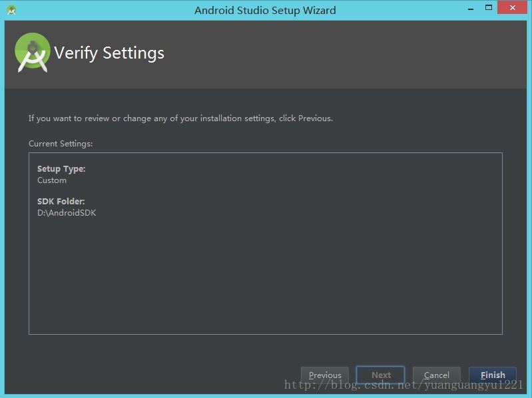Select the 'SDK Folder:' label
Screen dimensions: 532x398
pos(61,202)
